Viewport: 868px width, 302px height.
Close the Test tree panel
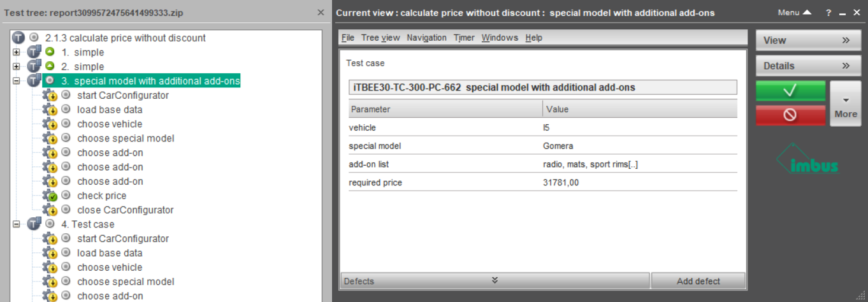tap(321, 13)
